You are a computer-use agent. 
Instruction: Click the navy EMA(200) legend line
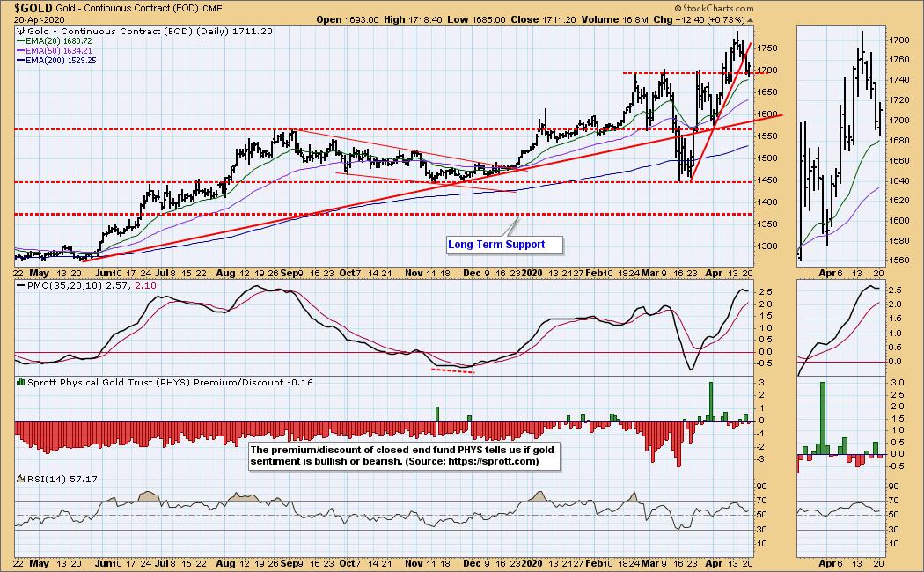click(x=21, y=60)
